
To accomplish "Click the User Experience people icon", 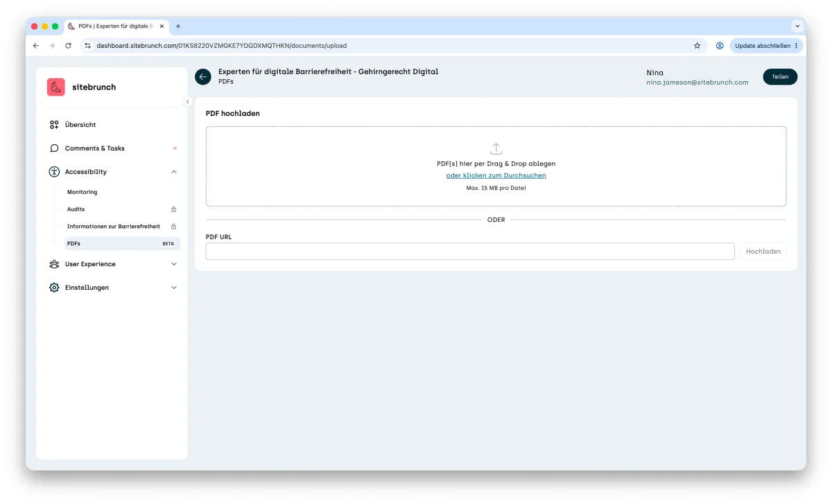I will click(x=54, y=264).
